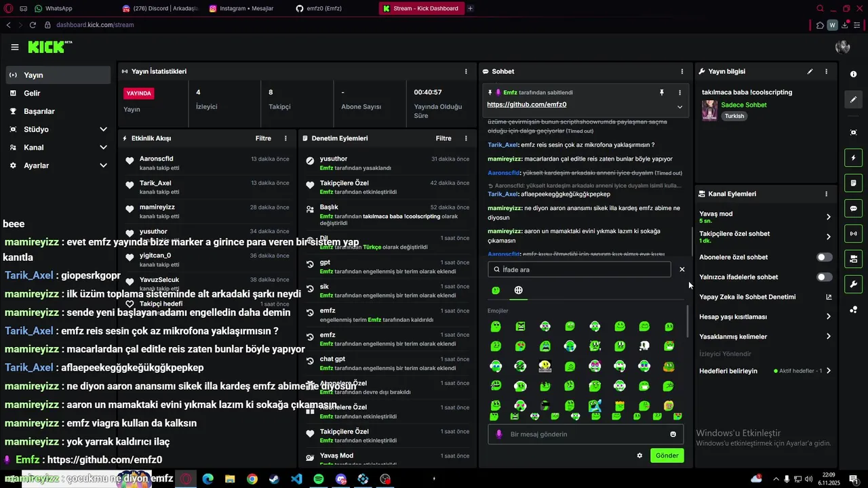868x488 pixels.
Task: Open Hedefleri belirleyin active goals arrow
Action: (828, 371)
